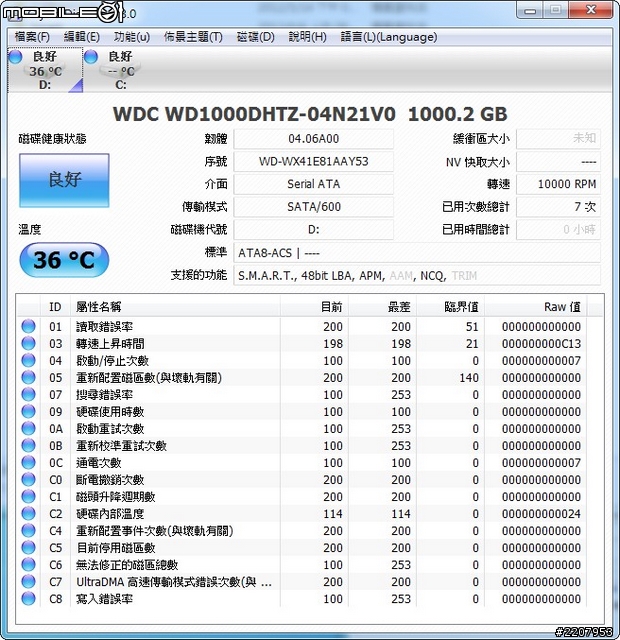Select the C: drive tab
Viewport: 620px width, 640px height.
120,70
